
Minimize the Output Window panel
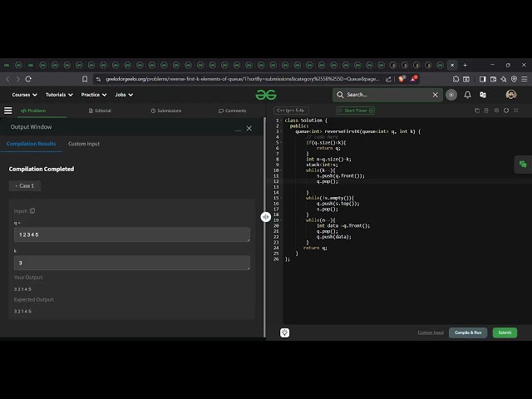[x=238, y=129]
